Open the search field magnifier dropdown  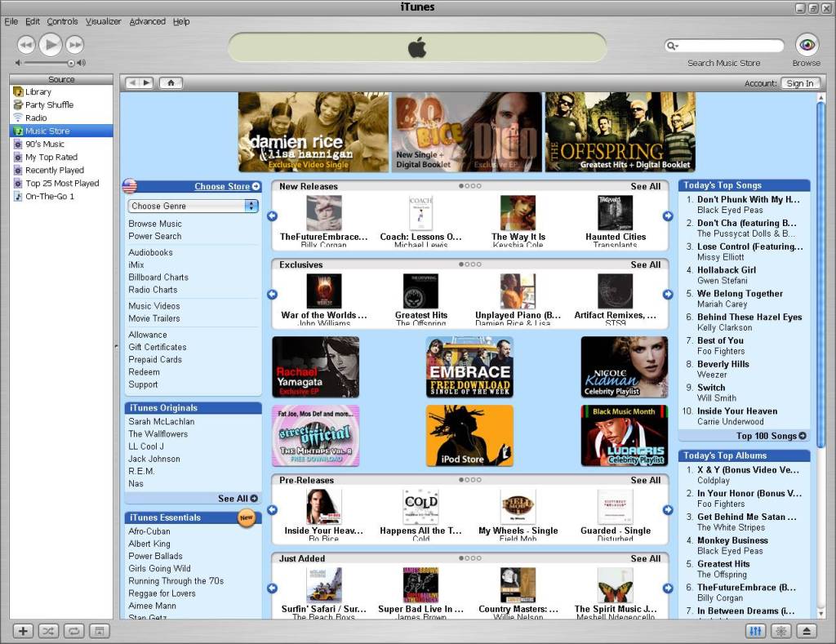pos(673,47)
